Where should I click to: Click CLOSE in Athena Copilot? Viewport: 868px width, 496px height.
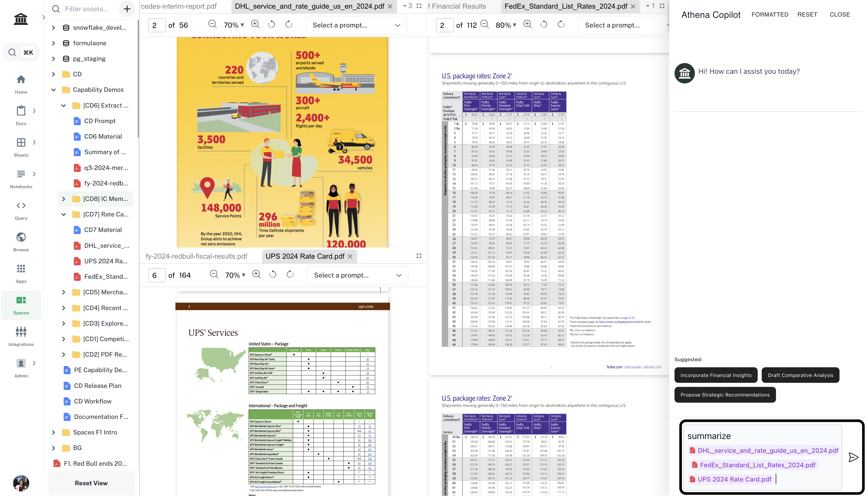(x=839, y=14)
